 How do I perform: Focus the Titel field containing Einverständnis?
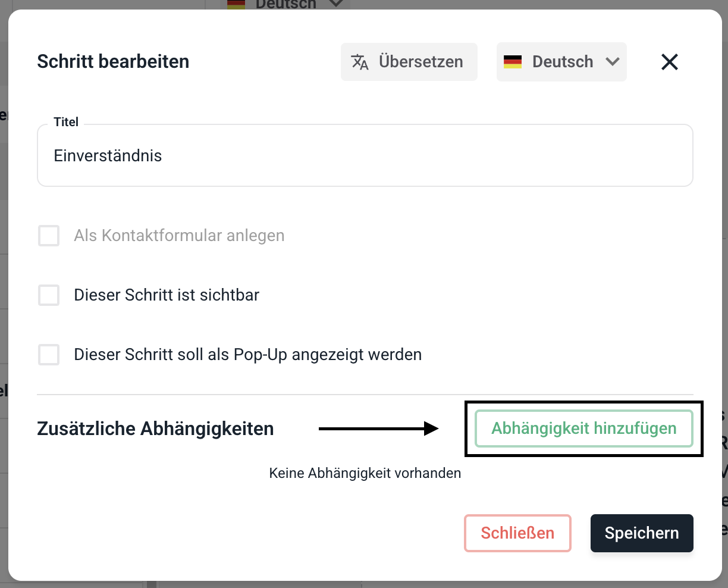click(365, 156)
